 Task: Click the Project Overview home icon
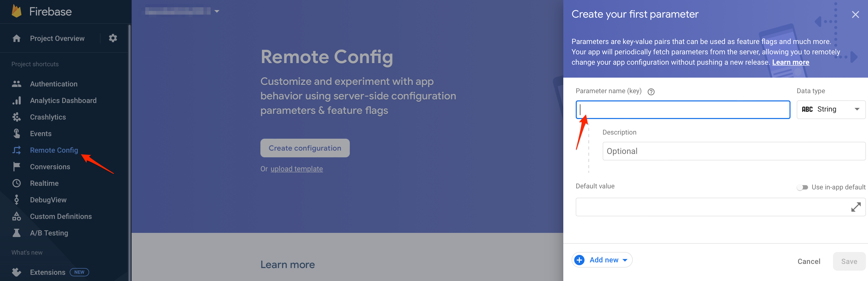click(x=17, y=38)
